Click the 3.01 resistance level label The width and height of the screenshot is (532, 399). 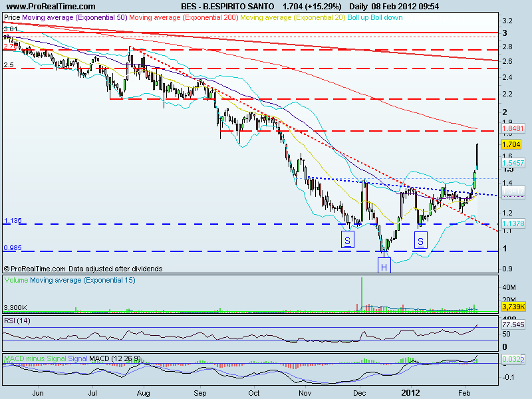click(10, 29)
